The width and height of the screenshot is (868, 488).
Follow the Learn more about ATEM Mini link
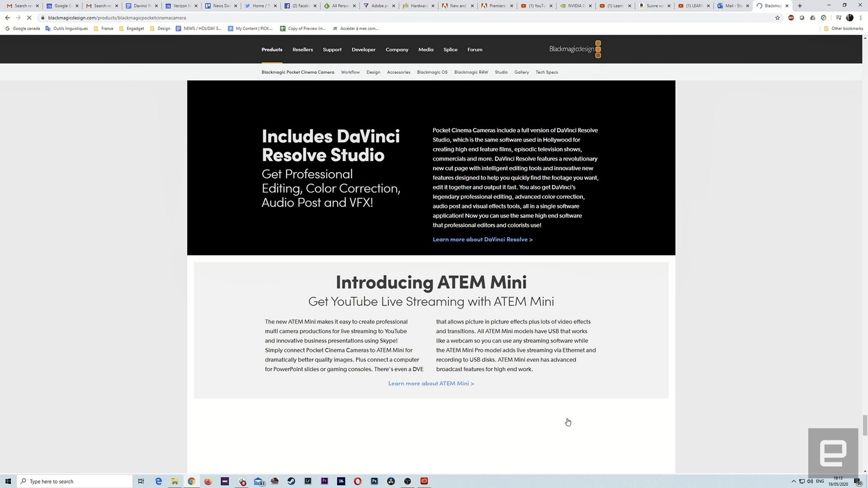(431, 383)
